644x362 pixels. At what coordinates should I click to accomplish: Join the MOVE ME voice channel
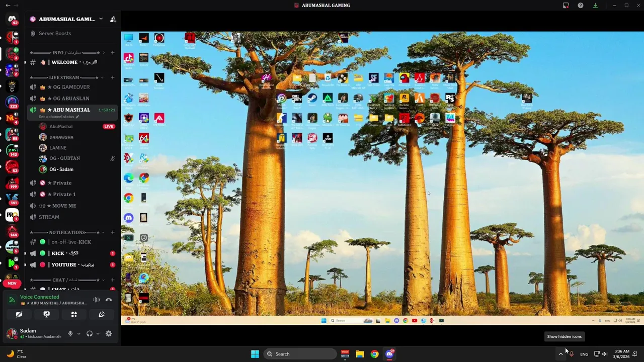coord(72,206)
